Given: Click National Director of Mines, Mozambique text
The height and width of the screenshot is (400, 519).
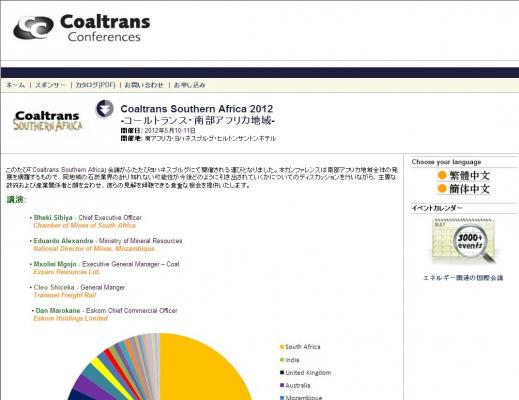Looking at the screenshot, I should 94,249.
